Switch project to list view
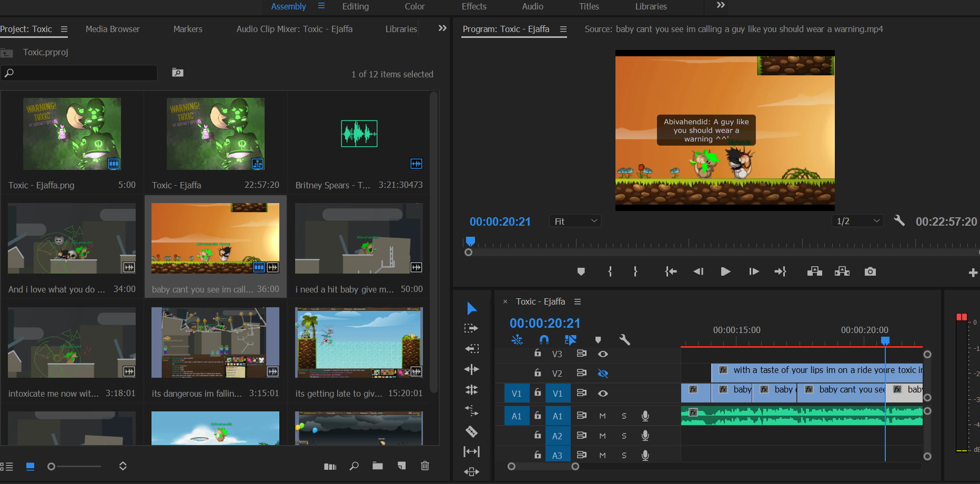 pyautogui.click(x=7, y=466)
